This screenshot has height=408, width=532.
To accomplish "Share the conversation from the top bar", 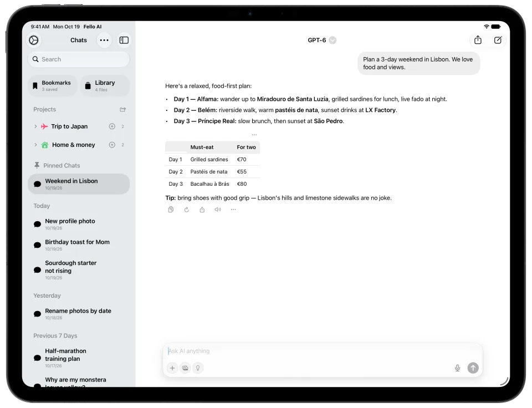I will [478, 40].
